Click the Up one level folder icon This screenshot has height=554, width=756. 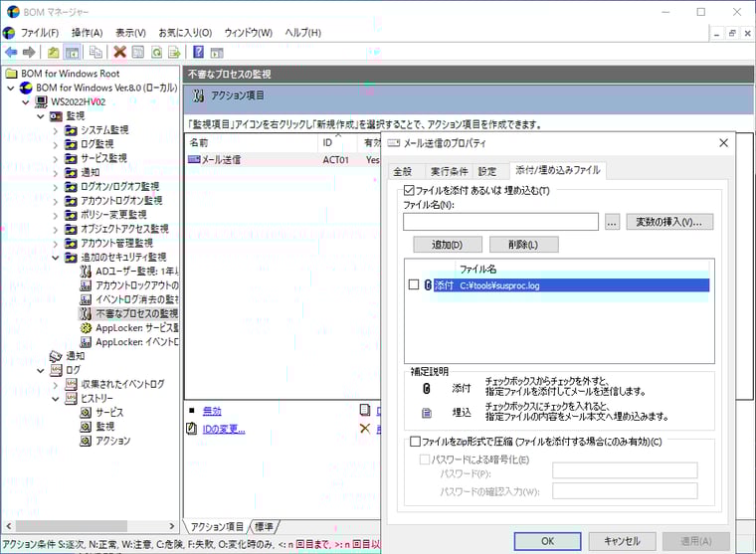point(53,52)
